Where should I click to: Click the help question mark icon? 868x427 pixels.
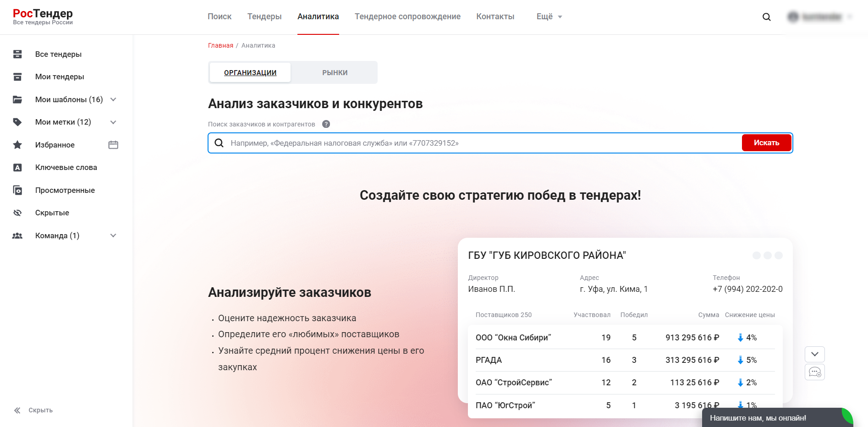click(x=326, y=124)
